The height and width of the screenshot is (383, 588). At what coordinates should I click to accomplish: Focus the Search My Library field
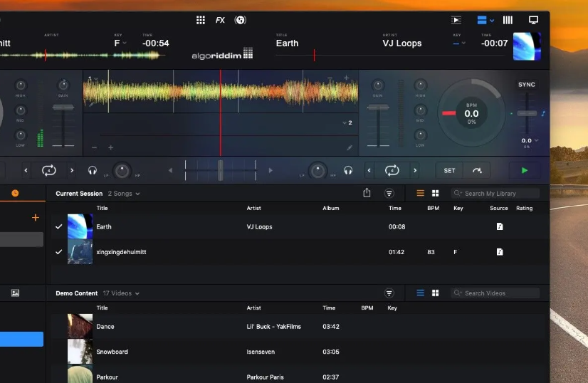click(495, 194)
